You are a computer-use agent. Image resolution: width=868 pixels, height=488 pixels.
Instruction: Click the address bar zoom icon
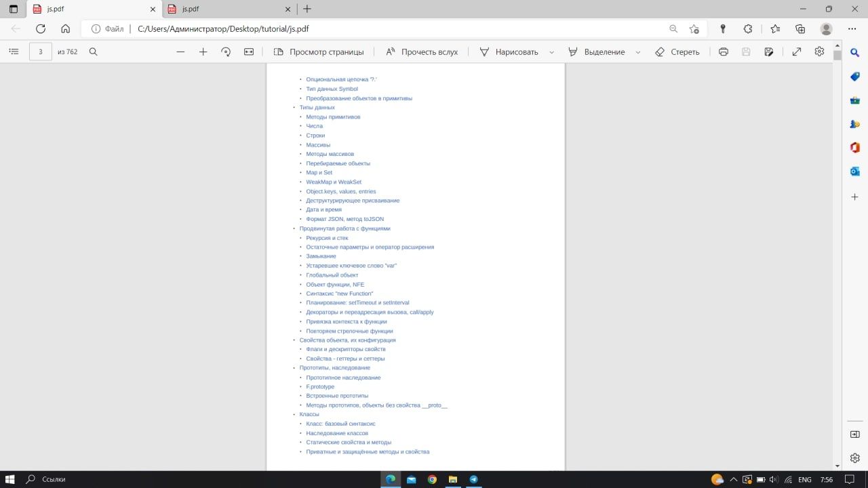673,29
